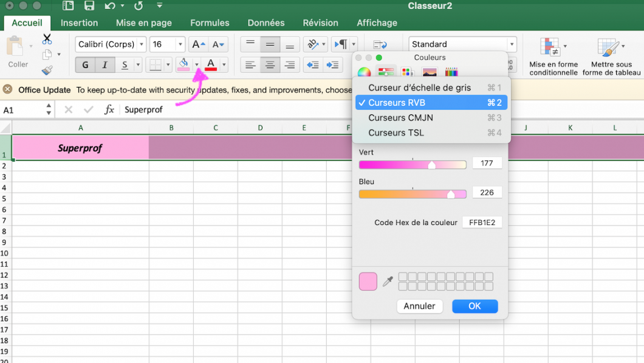
Task: Cancel the Couleurs dialog with Annuler
Action: [420, 306]
